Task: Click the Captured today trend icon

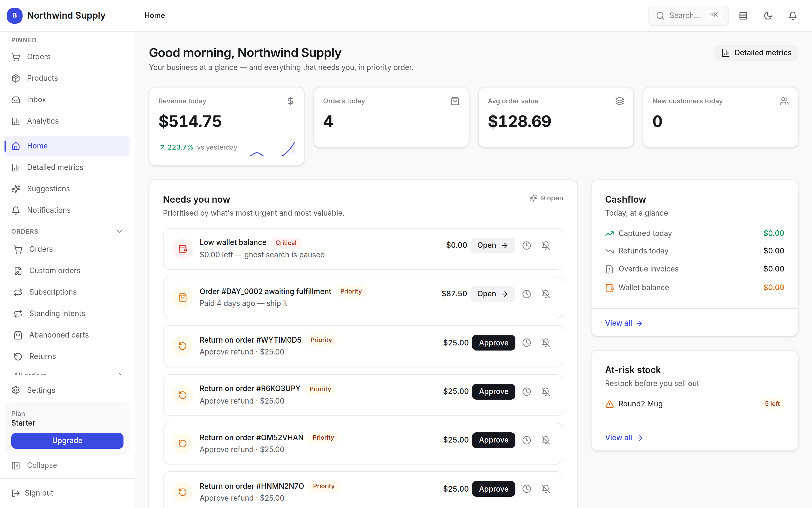Action: (609, 233)
